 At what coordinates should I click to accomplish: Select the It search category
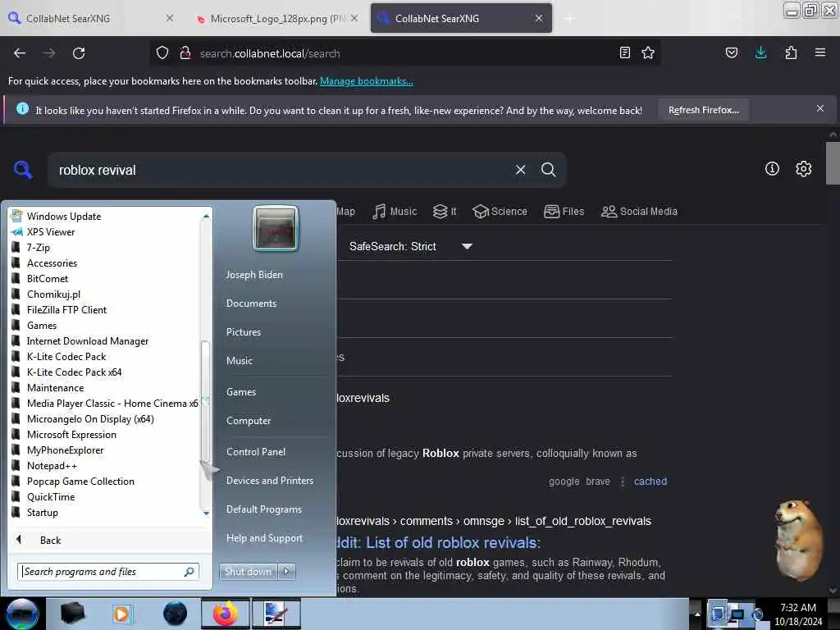(x=445, y=212)
